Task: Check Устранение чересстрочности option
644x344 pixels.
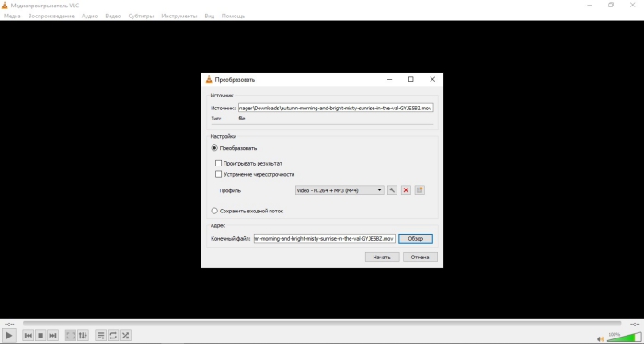Action: pos(219,174)
